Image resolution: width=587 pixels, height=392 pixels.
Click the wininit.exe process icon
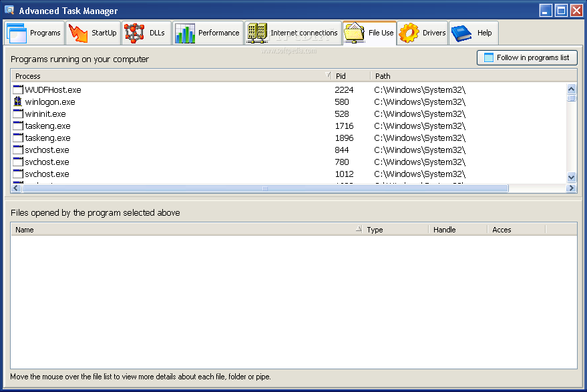tap(18, 114)
